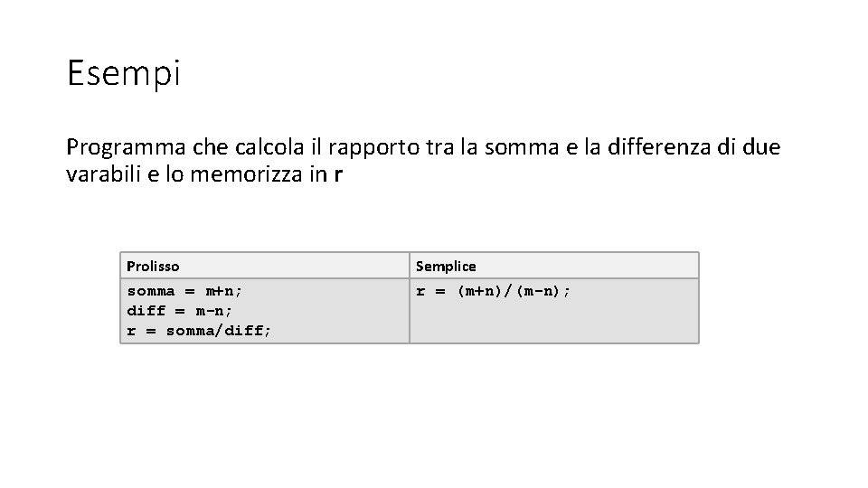This screenshot has width=868, height=488.
Task: Click the "Prolisso" table header
Action: pos(153,266)
